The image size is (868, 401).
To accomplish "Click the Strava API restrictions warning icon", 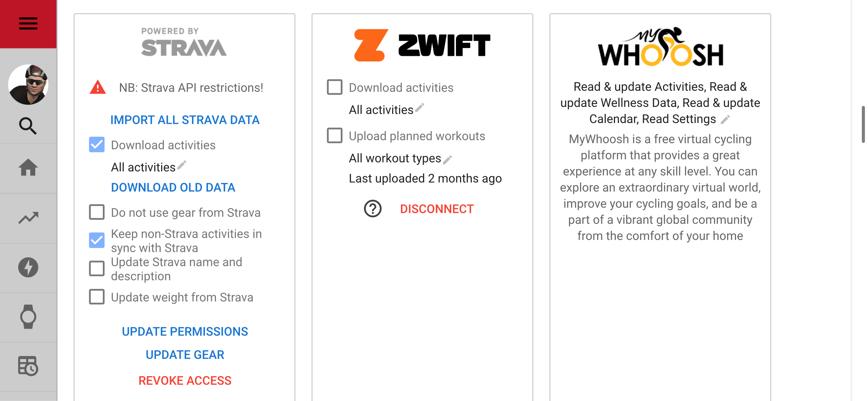I will click(x=98, y=87).
